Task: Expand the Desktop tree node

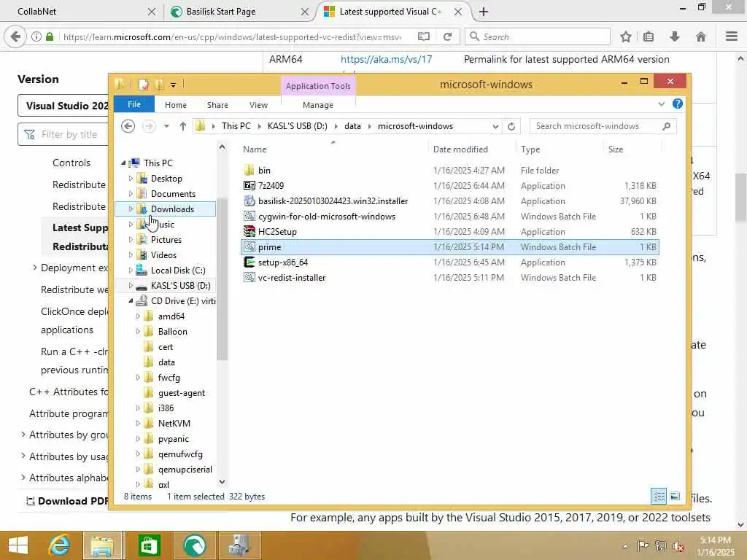Action: [131, 179]
